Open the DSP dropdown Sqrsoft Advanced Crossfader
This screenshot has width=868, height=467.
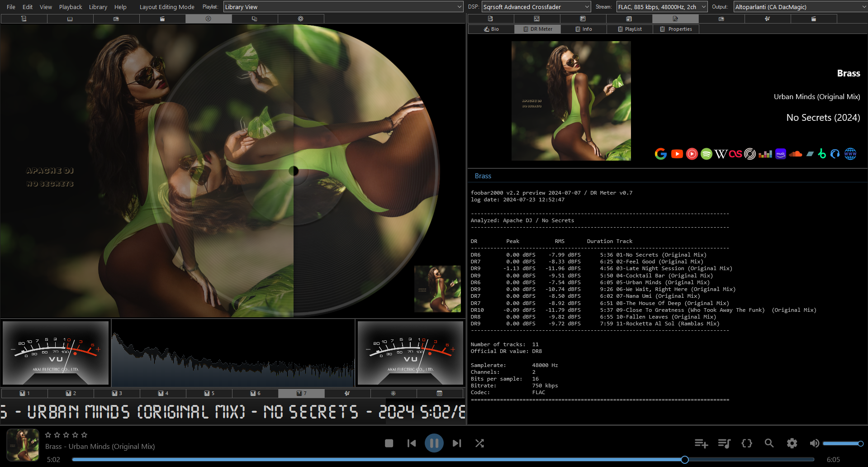tap(536, 7)
